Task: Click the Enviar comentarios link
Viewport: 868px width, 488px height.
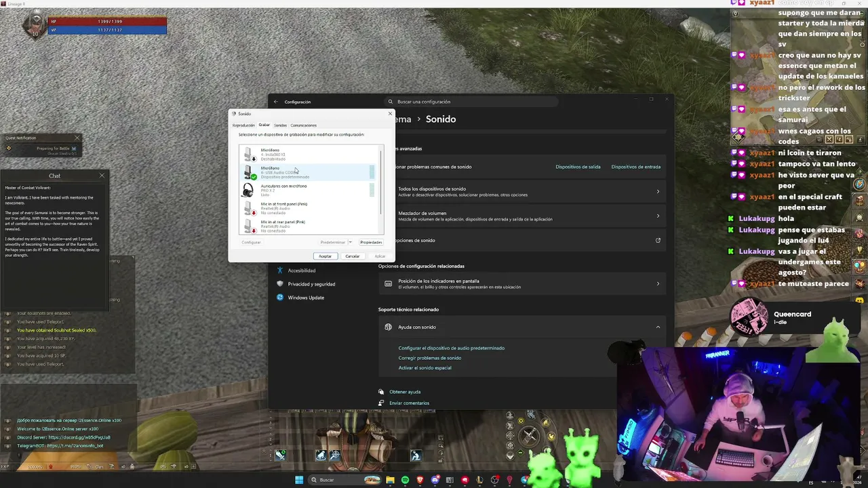Action: click(x=409, y=403)
